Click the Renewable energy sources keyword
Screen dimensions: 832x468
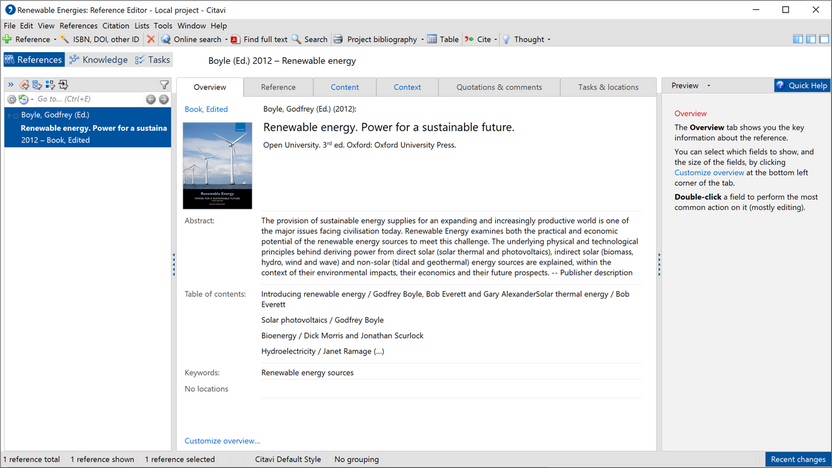(307, 372)
